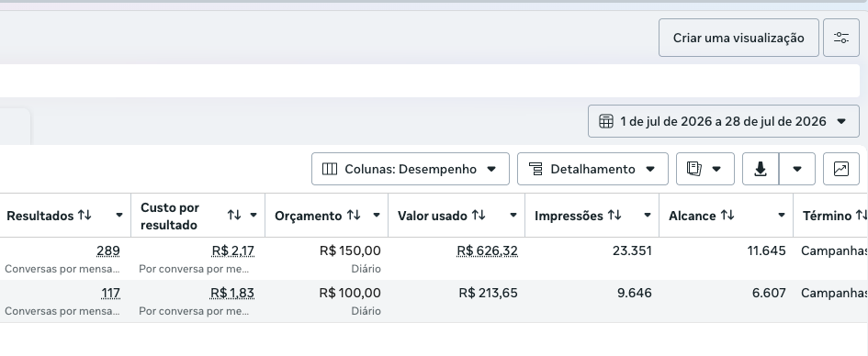This screenshot has height=356, width=868.
Task: Sort by Resultados arrows icon
Action: point(85,215)
